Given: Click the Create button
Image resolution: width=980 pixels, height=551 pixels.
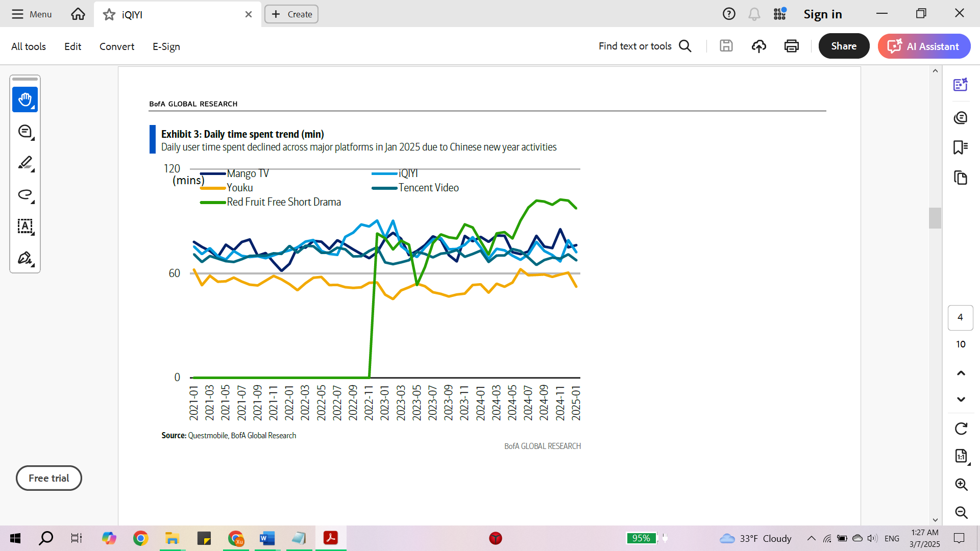Looking at the screenshot, I should (291, 14).
